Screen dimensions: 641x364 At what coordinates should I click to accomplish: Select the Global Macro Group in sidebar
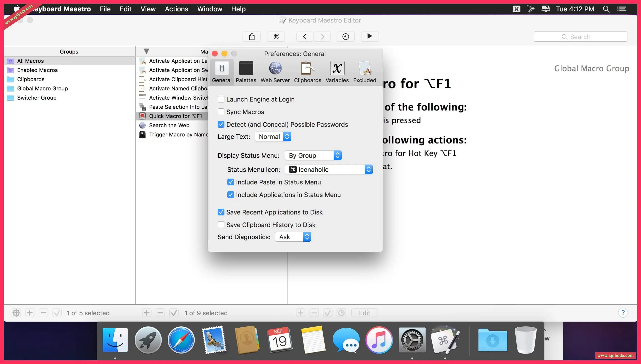69,88
